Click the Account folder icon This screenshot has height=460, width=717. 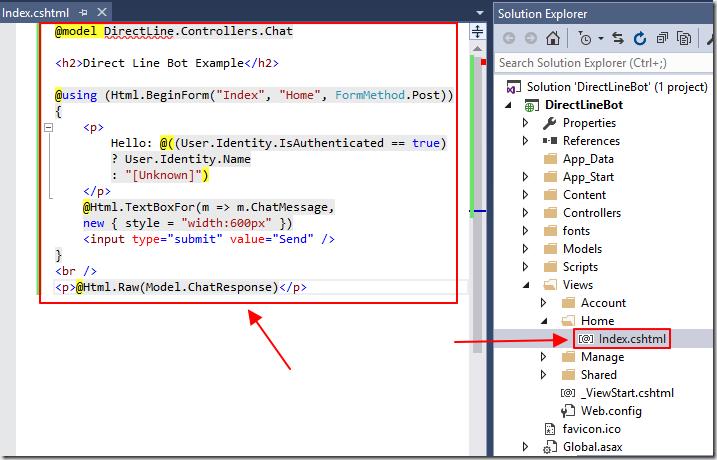(x=568, y=303)
